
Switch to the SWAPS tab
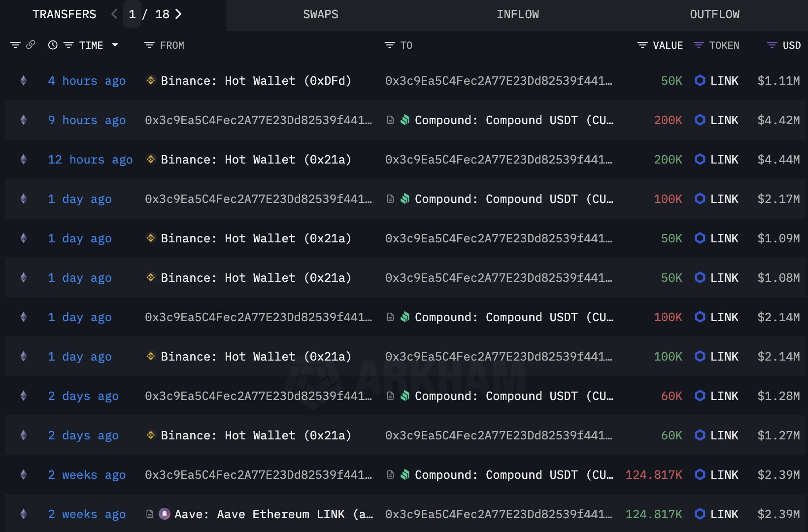(x=321, y=14)
